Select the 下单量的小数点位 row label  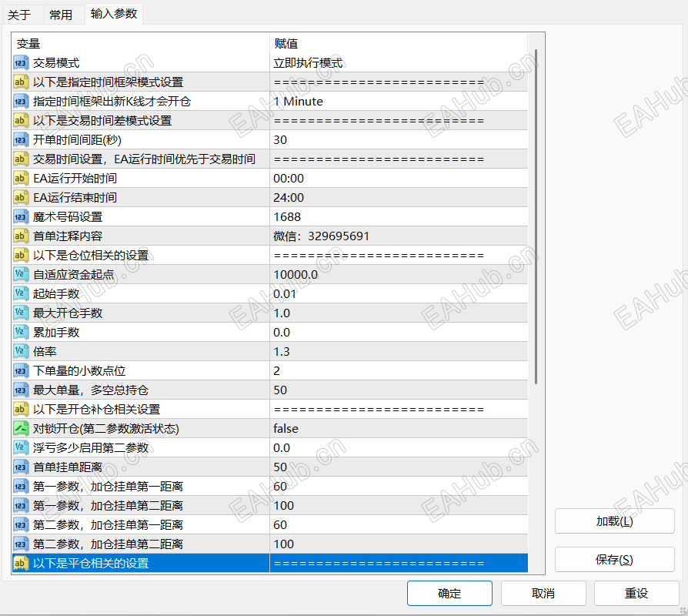[x=79, y=370]
